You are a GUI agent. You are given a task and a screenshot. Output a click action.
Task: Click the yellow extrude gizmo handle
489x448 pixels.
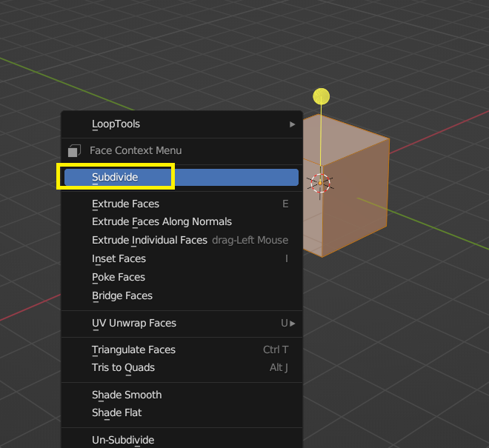322,96
